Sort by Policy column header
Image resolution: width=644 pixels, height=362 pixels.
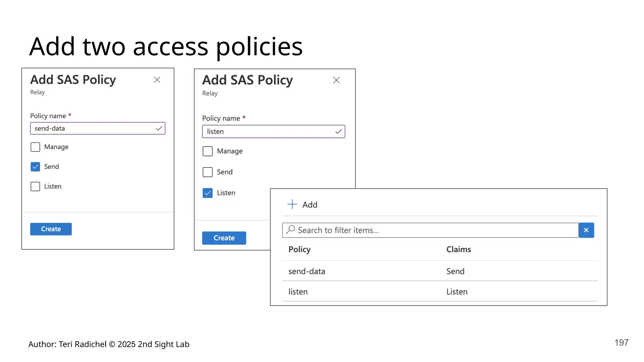tap(299, 249)
